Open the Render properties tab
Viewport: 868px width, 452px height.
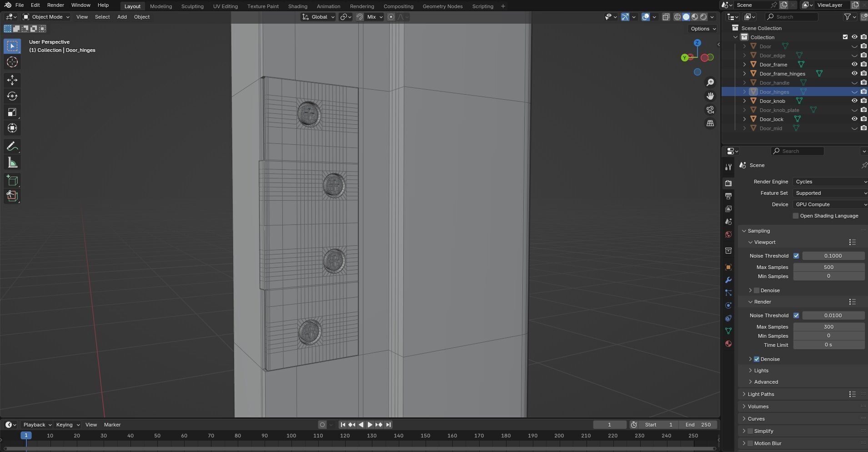728,183
